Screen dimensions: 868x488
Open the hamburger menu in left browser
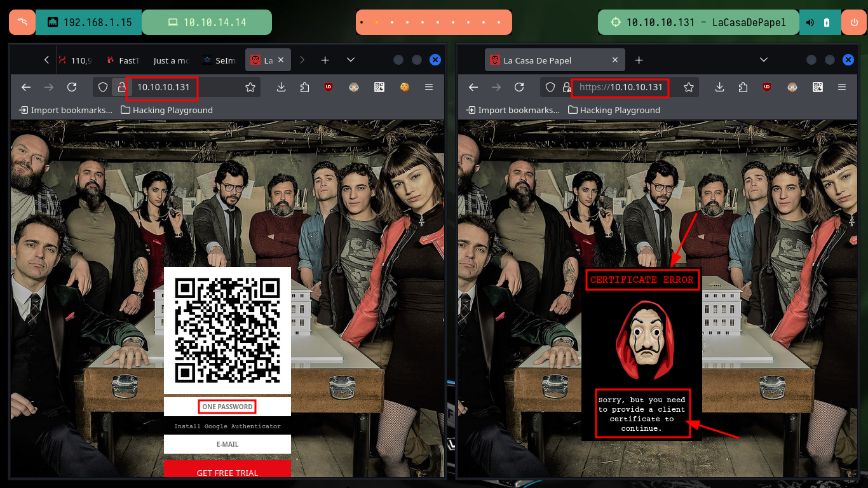click(429, 87)
